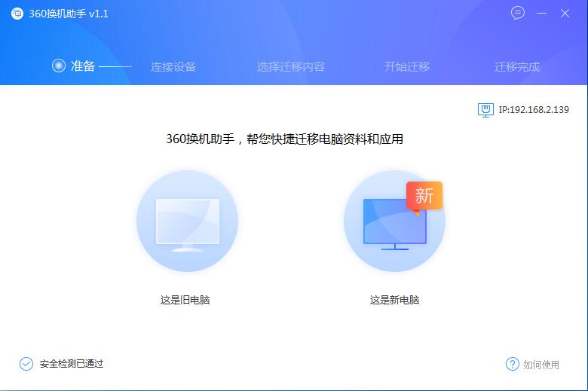Go to the 迁移完成 step
Screen dimensions: 588x391
[x=516, y=67]
